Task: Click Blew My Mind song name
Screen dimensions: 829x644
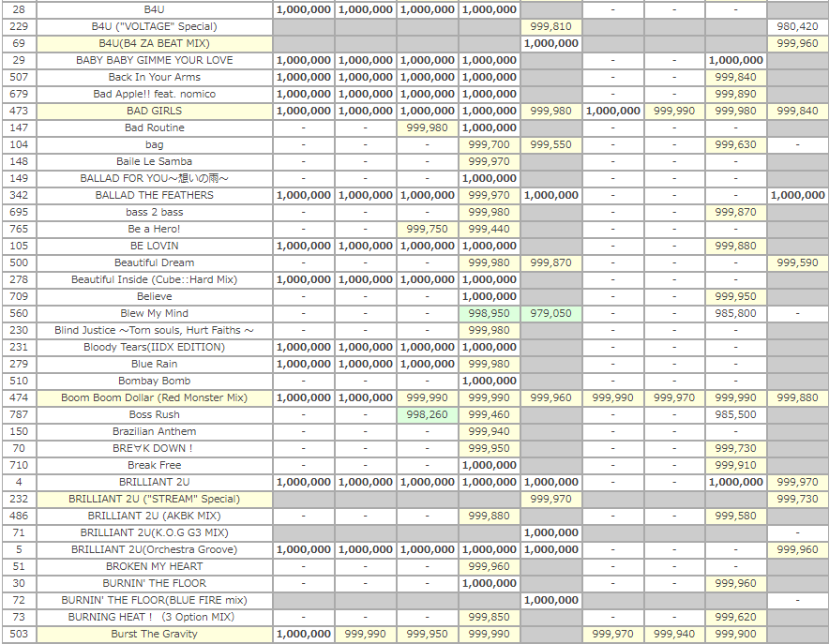Action: pos(154,314)
